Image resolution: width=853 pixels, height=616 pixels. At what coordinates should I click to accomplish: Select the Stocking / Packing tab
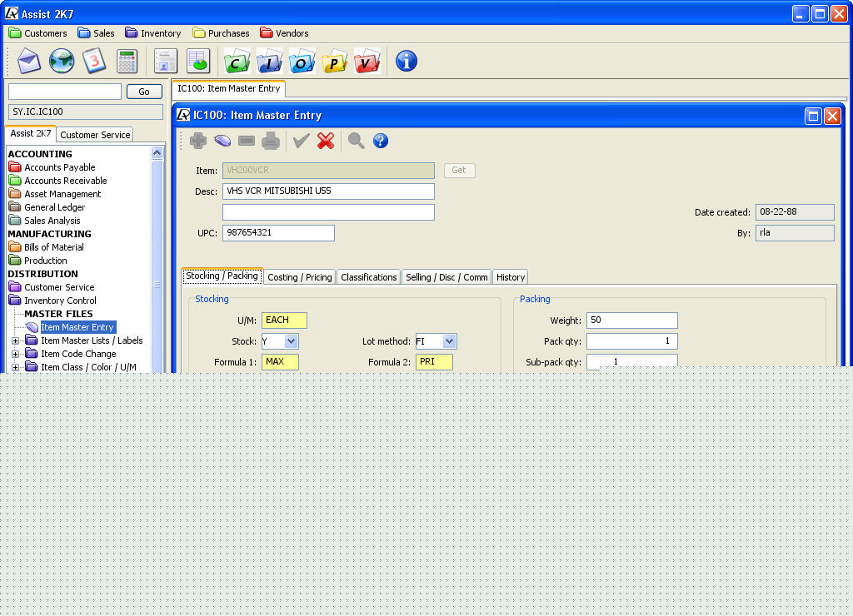222,276
